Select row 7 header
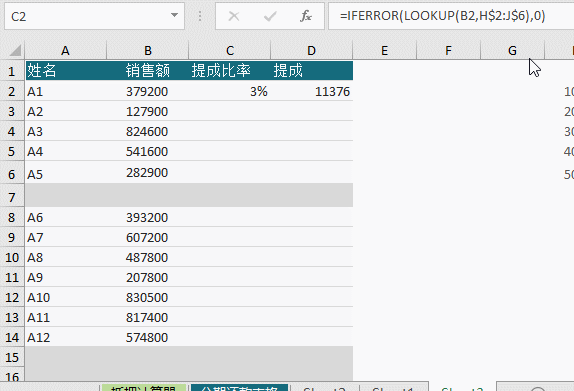This screenshot has width=574, height=391. coord(12,197)
